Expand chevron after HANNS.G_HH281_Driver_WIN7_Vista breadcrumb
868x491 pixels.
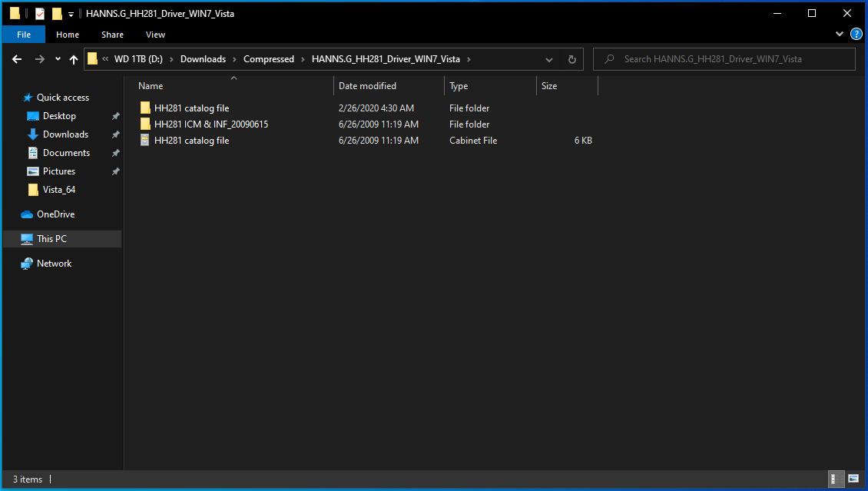click(469, 59)
